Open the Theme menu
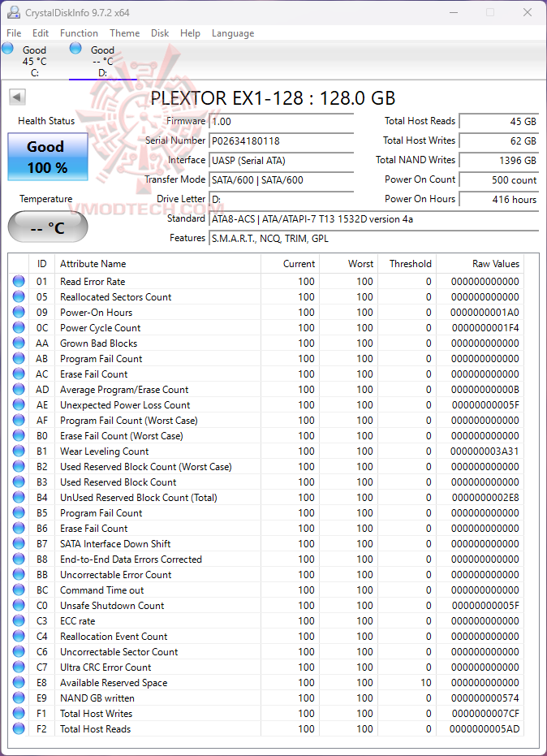547x756 pixels. 125,32
